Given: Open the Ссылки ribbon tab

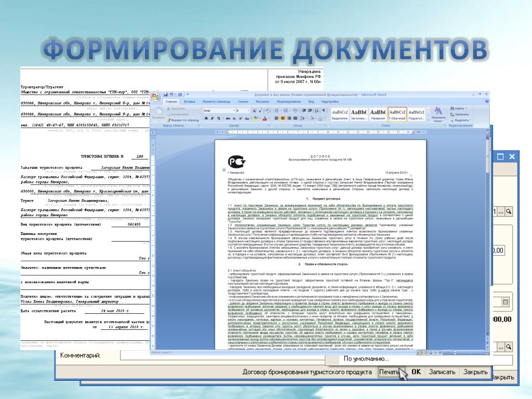Looking at the screenshot, I should tap(243, 101).
